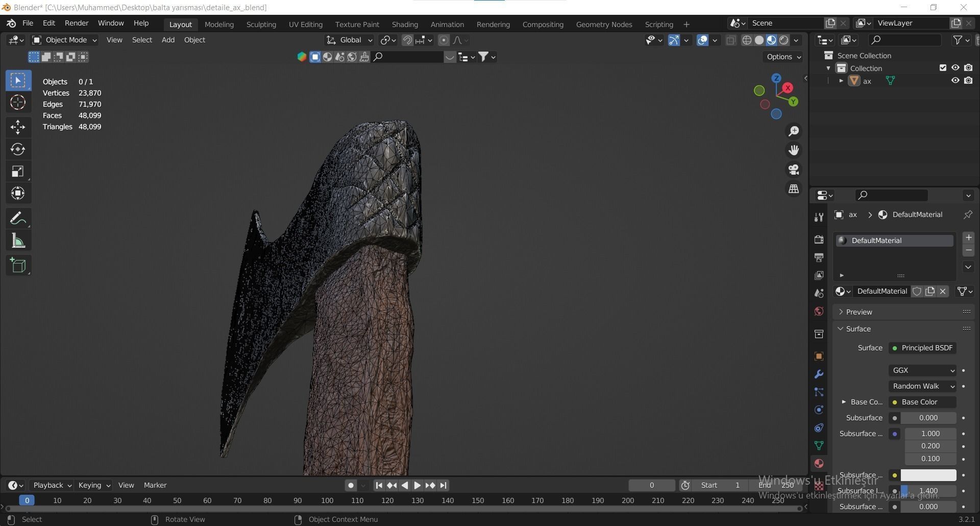Open the GGX distribution dropdown
This screenshot has width=980, height=526.
click(x=922, y=370)
